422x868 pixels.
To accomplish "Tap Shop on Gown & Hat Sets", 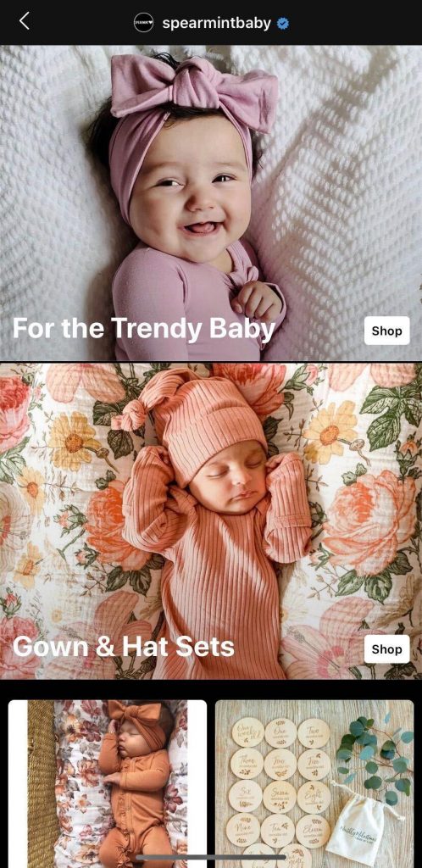I will 386,648.
